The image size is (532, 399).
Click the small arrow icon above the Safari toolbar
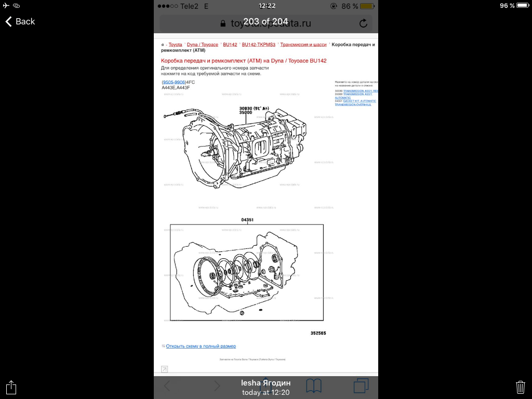[164, 369]
